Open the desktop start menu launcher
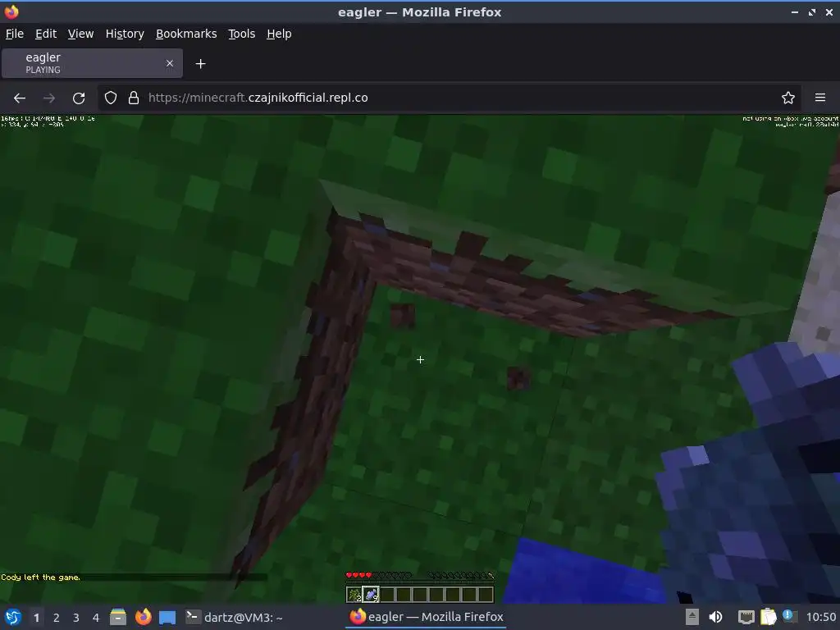Image resolution: width=840 pixels, height=630 pixels. [x=13, y=617]
